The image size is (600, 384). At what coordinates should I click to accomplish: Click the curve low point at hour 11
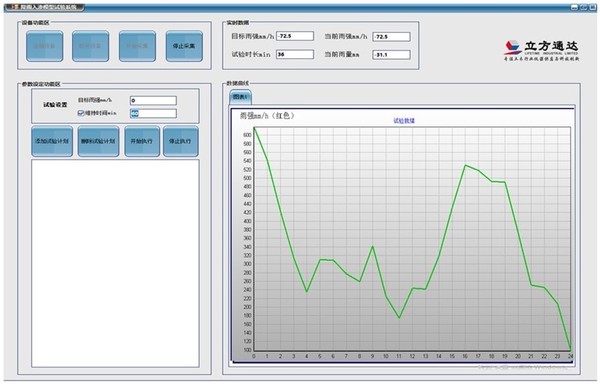[x=399, y=317]
